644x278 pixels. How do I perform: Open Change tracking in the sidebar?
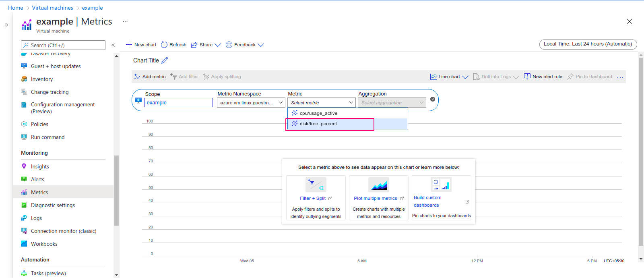[x=50, y=92]
